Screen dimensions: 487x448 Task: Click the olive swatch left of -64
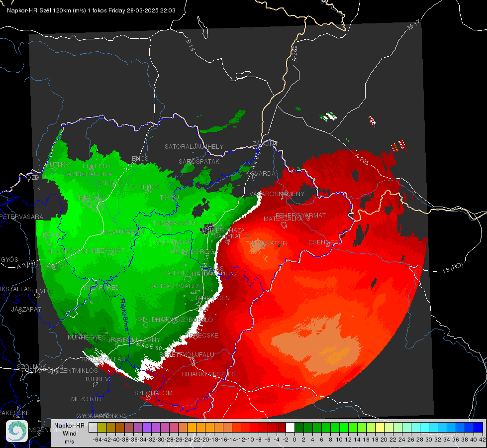click(102, 427)
